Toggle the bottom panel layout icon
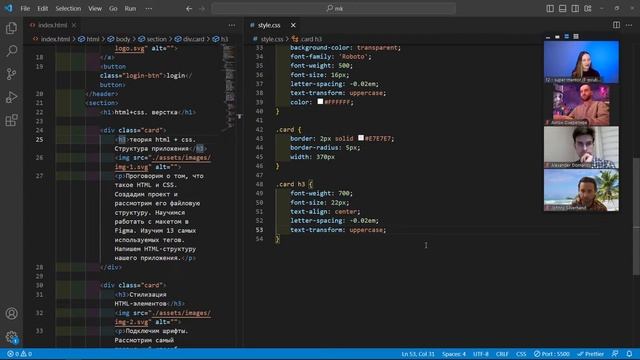This screenshot has height=360, width=640. [562, 9]
